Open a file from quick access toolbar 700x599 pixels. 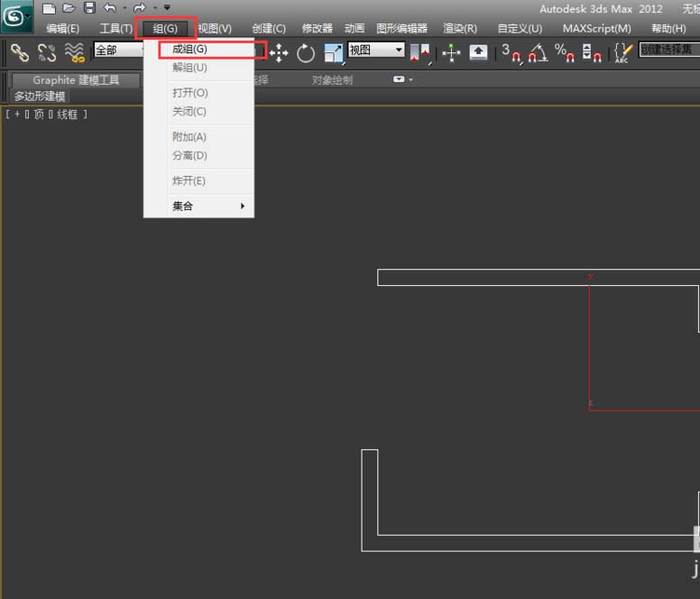click(x=69, y=8)
